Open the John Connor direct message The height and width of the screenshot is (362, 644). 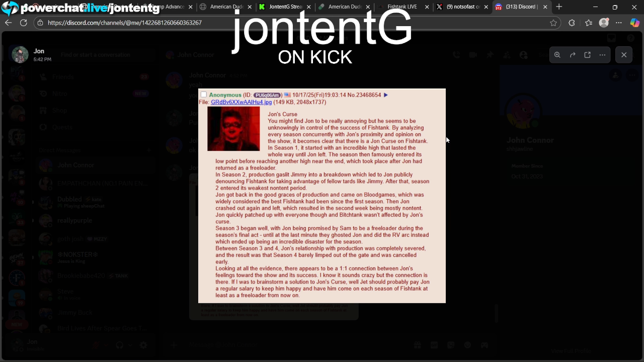point(95,165)
